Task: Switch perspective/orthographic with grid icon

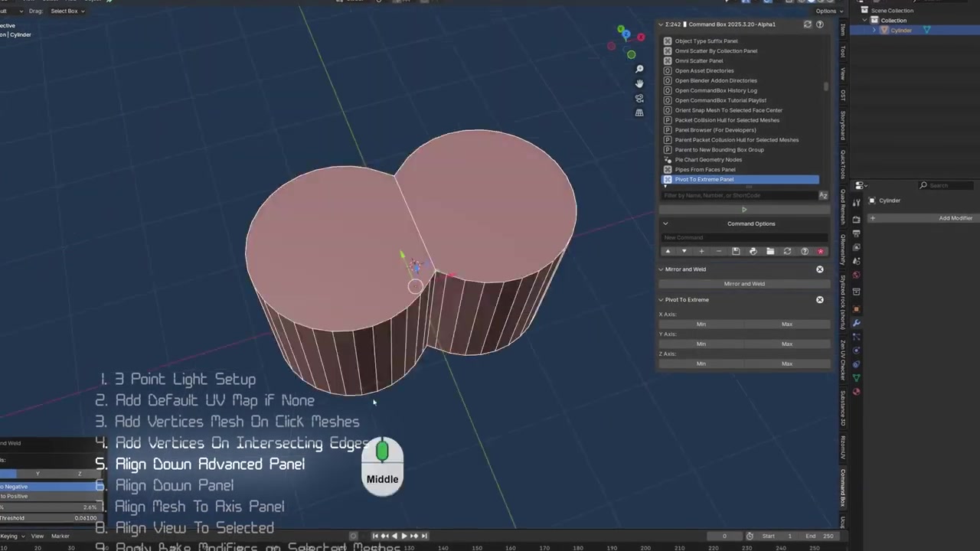Action: 639,112
